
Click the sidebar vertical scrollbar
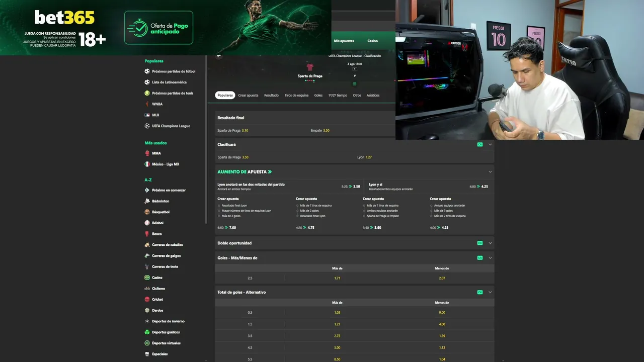click(206, 140)
